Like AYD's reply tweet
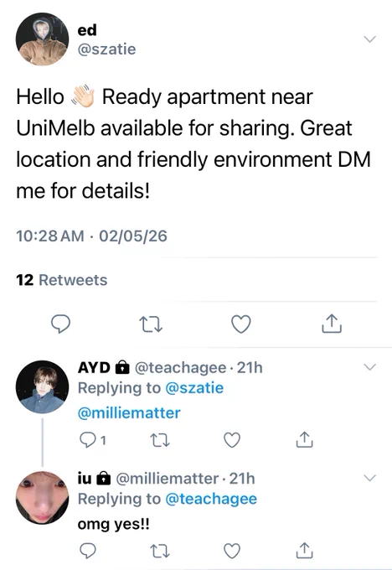This screenshot has width=392, height=570. click(232, 440)
